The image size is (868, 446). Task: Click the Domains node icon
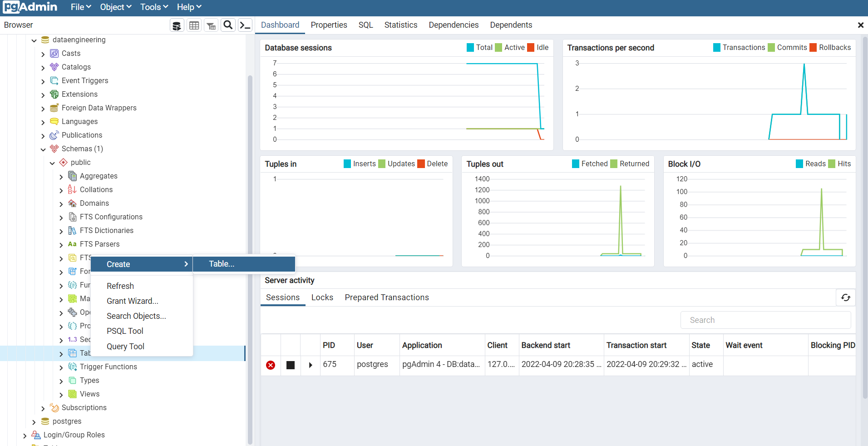72,203
